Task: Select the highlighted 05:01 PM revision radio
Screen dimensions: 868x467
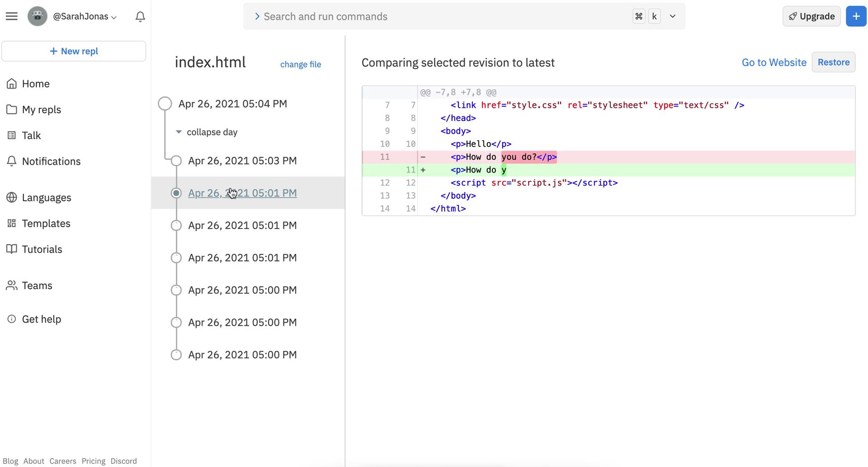Action: point(176,193)
